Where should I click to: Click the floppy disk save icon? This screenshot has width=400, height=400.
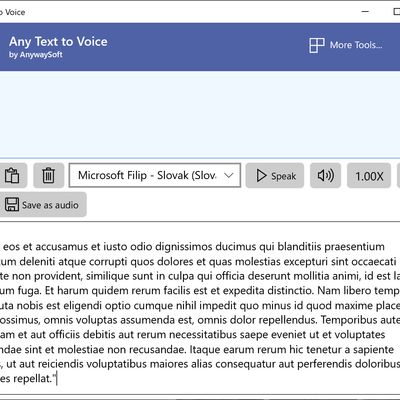coord(12,205)
